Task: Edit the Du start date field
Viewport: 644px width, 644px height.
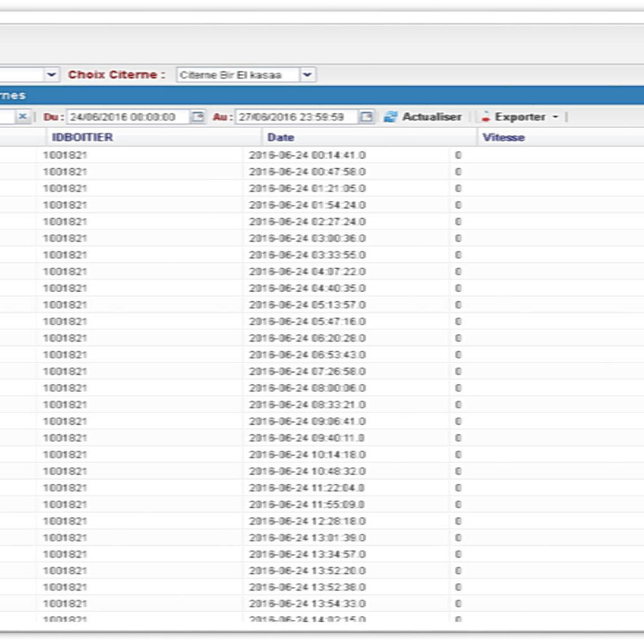Action: 128,117
